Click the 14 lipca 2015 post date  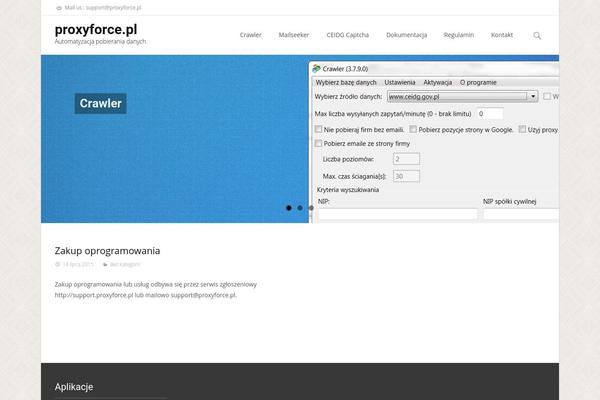point(78,264)
